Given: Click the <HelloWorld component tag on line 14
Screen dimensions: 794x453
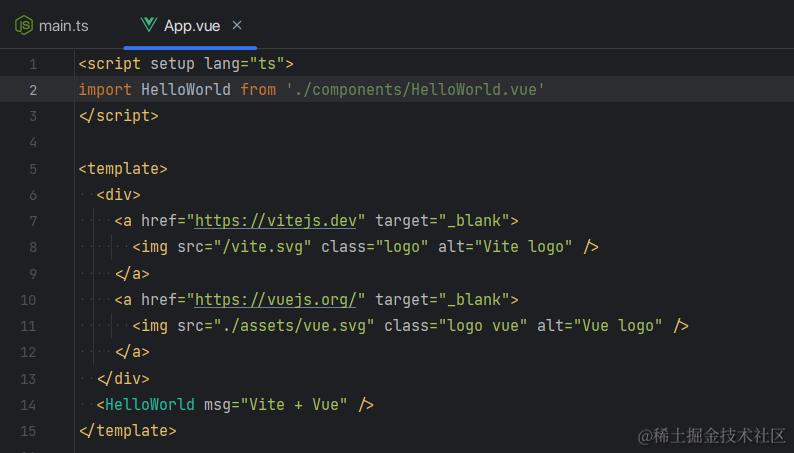Looking at the screenshot, I should click(x=145, y=404).
